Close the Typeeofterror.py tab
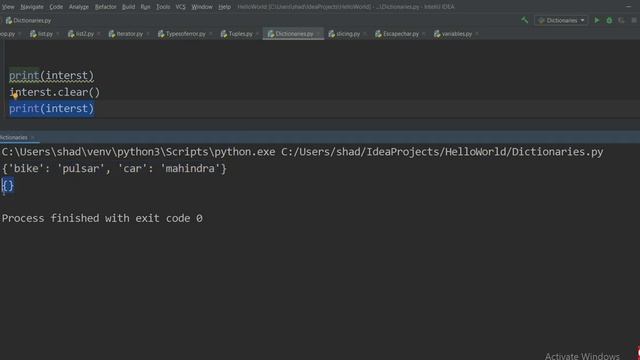640x360 pixels. click(211, 34)
